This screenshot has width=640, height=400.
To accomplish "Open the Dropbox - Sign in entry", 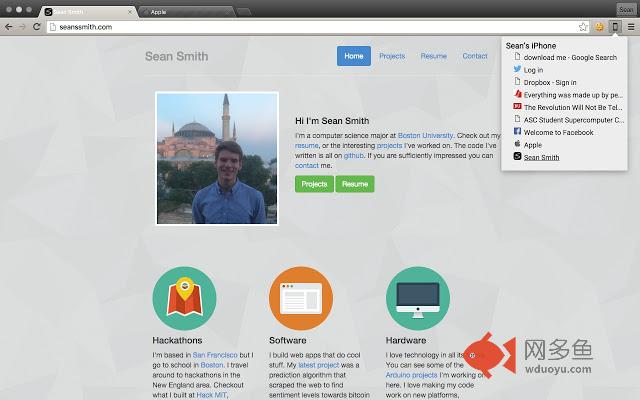I will point(550,82).
